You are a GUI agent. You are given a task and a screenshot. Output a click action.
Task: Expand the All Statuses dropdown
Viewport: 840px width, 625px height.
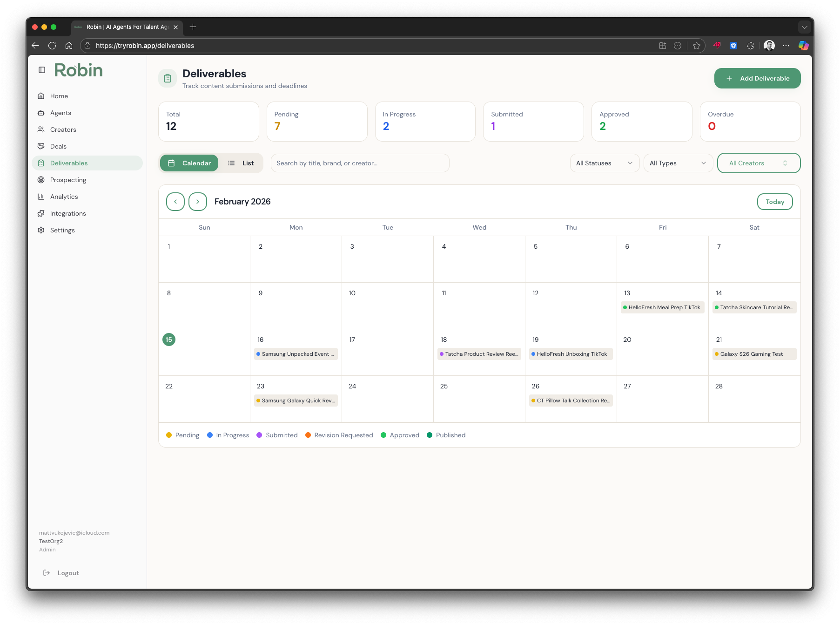(x=605, y=163)
